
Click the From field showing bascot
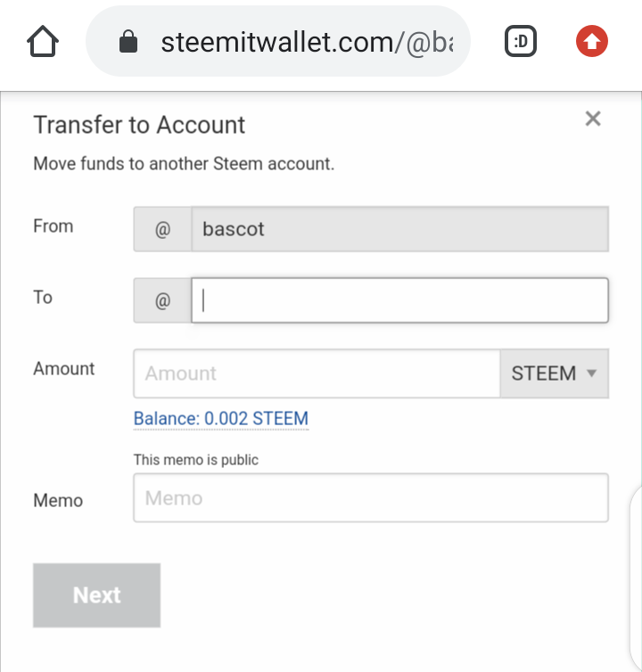coord(399,229)
